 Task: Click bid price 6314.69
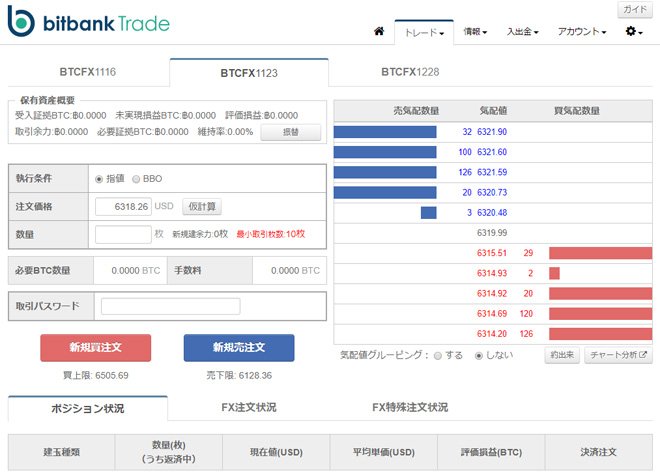pyautogui.click(x=492, y=314)
